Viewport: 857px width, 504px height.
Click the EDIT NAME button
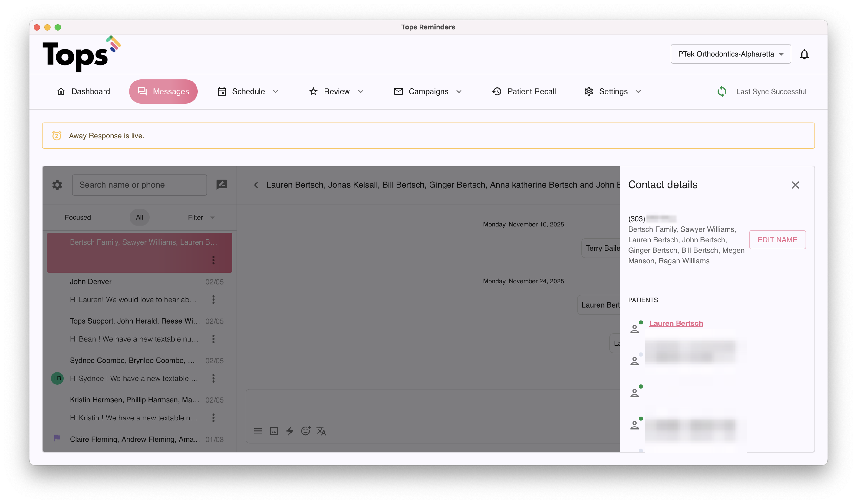point(777,240)
